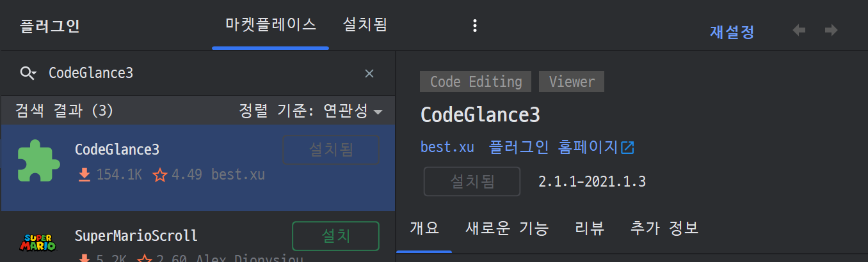
Task: Click the 플러그인 panel title
Action: click(x=50, y=27)
